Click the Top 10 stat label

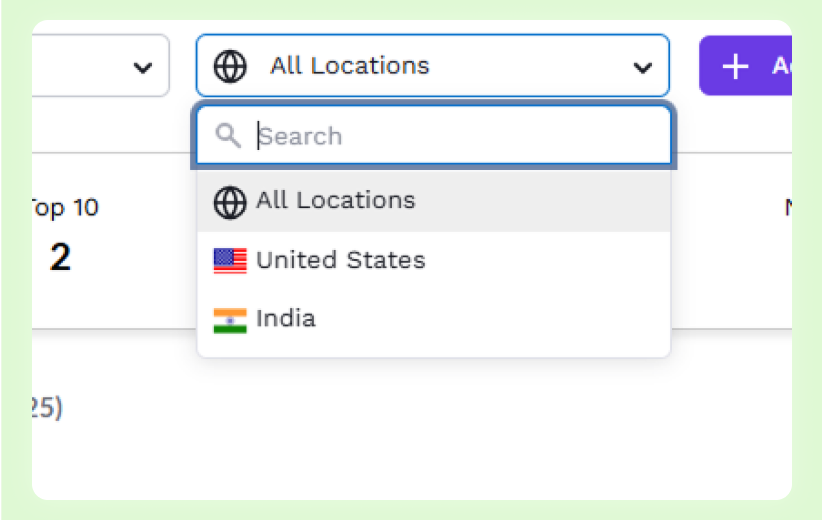point(64,208)
